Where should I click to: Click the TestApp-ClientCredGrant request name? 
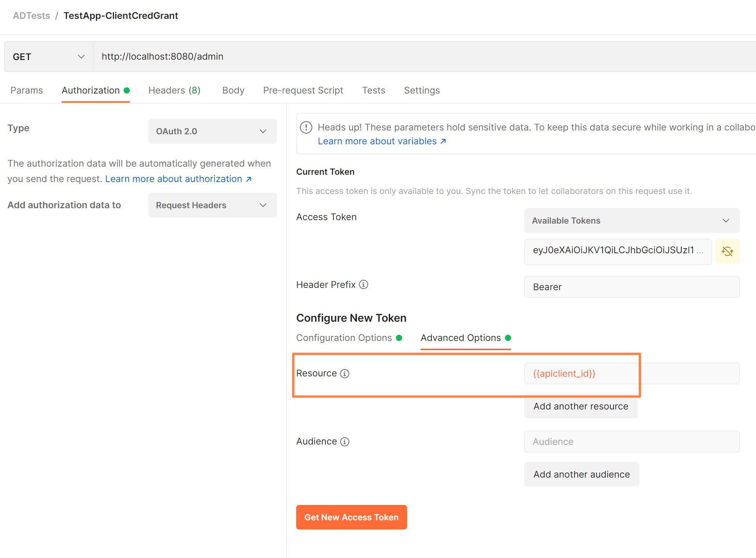point(121,16)
